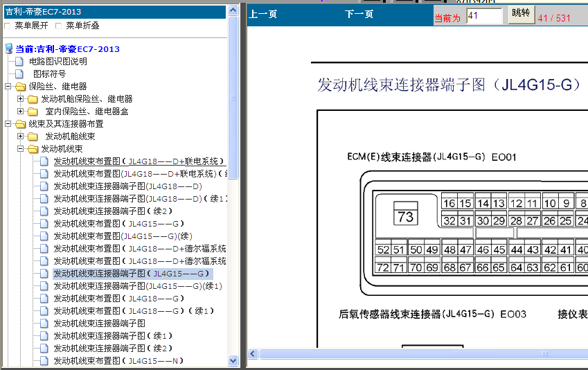The image size is (588, 370).
Task: Check the 菜单折叠 checkbox
Action: (x=58, y=26)
